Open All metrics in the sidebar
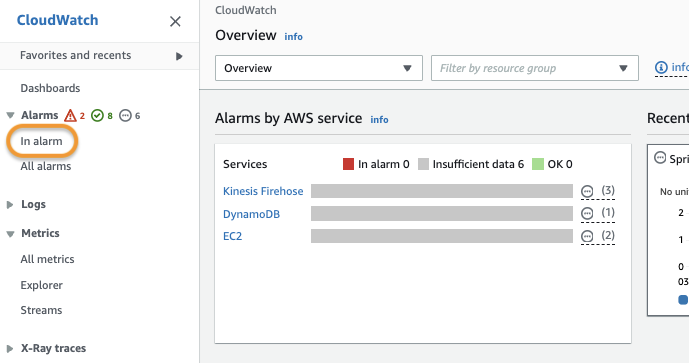This screenshot has width=689, height=363. coord(47,259)
